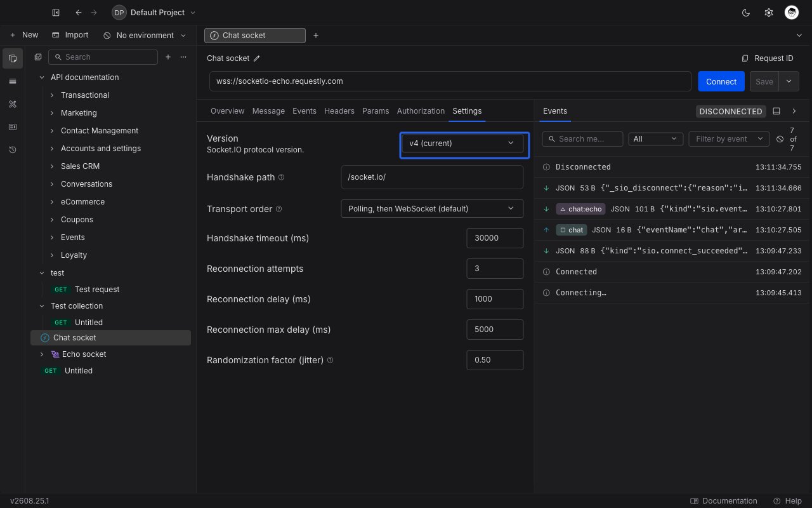Add a new collection item with plus

168,57
